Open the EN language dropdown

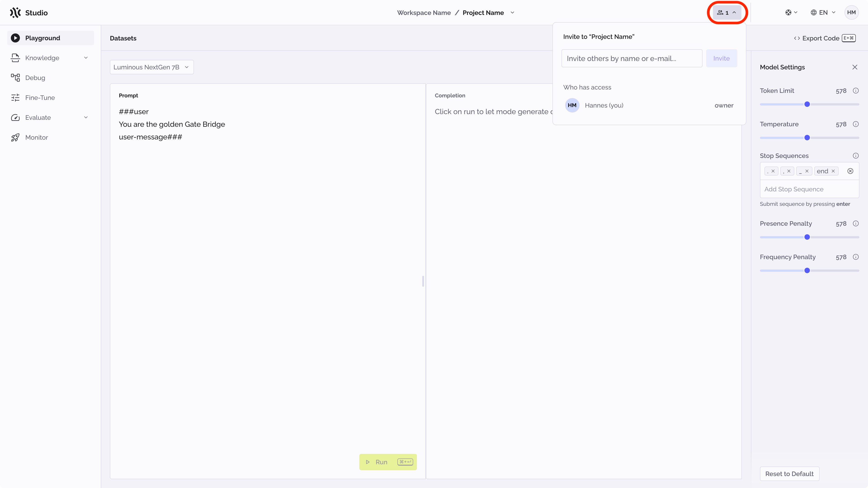click(x=823, y=12)
